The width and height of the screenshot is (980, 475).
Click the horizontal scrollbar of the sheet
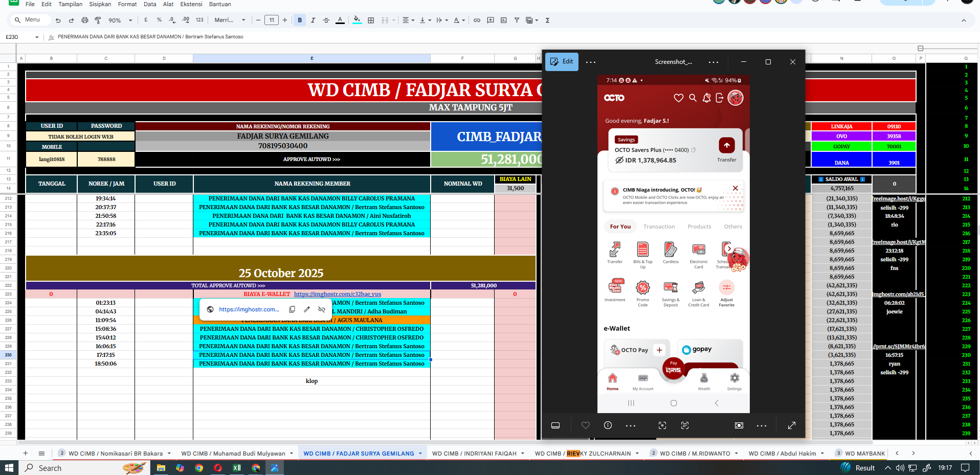click(x=491, y=443)
